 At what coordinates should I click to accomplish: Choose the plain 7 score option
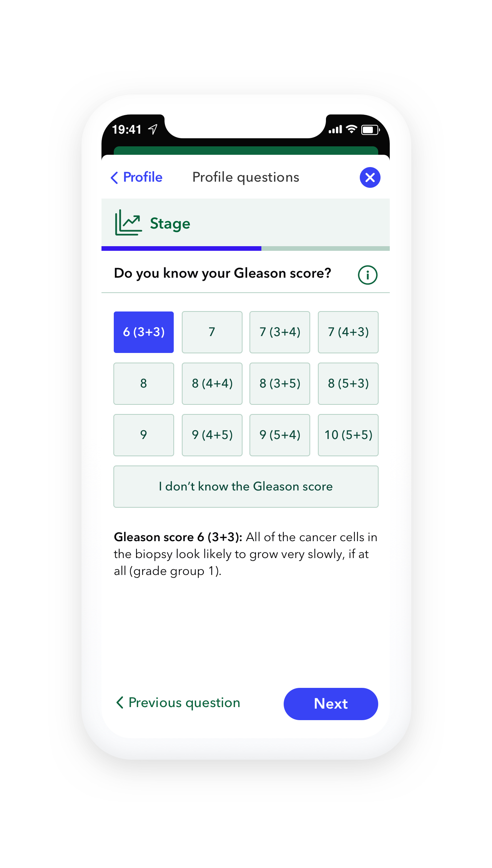click(212, 332)
